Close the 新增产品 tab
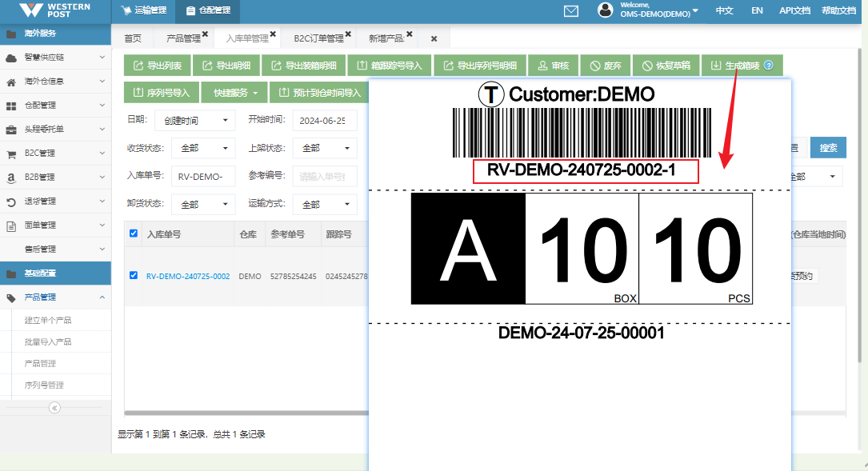The height and width of the screenshot is (471, 868). click(410, 34)
